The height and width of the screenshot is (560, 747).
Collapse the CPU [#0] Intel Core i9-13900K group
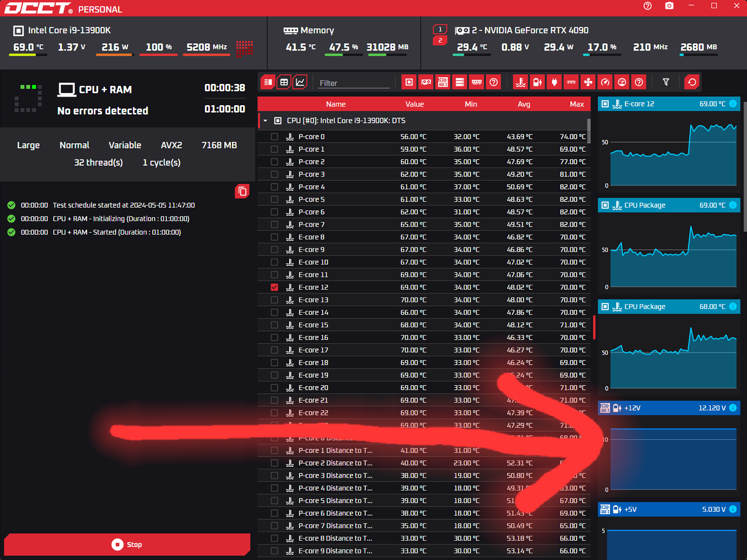265,120
